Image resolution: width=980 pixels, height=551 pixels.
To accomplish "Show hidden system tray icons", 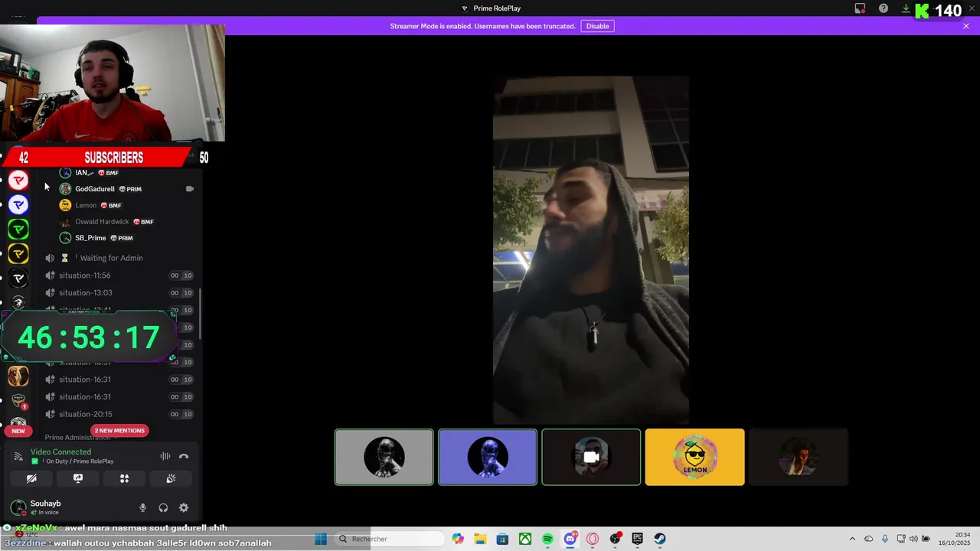I will tap(852, 539).
